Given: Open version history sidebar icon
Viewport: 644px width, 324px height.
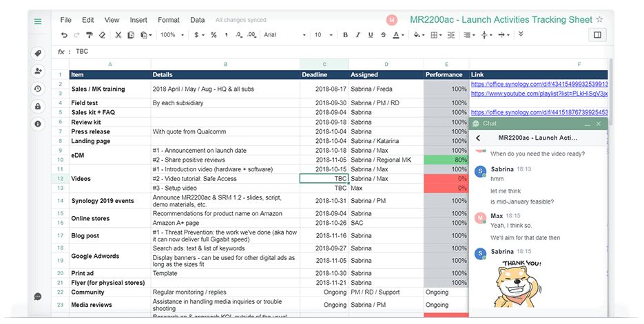Looking at the screenshot, I should 38,89.
